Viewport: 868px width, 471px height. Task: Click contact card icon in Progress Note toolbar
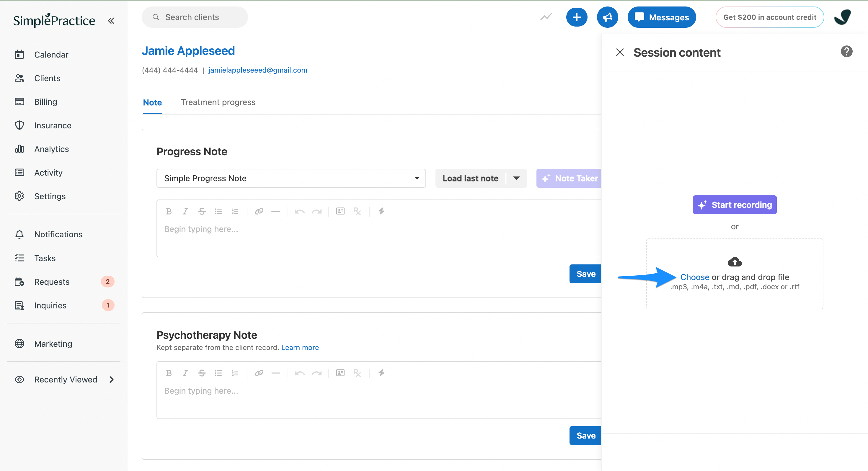click(340, 211)
